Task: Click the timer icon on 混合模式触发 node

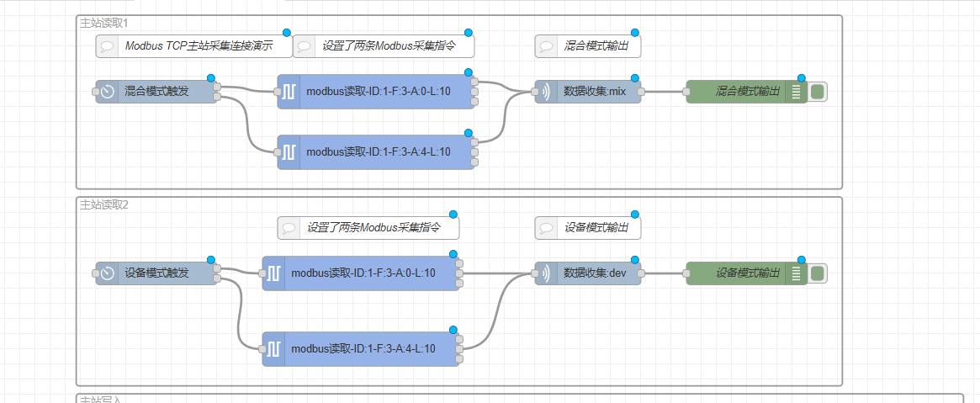Action: [x=108, y=92]
